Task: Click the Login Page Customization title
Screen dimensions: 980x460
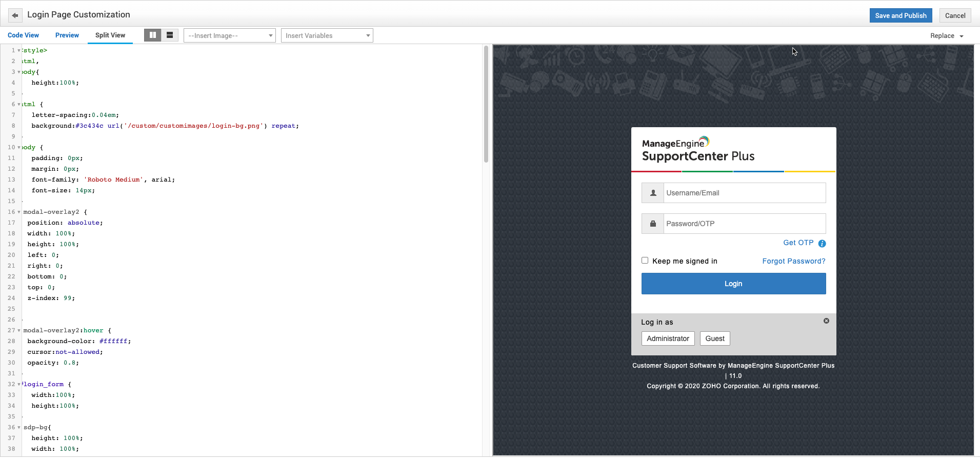Action: click(78, 15)
